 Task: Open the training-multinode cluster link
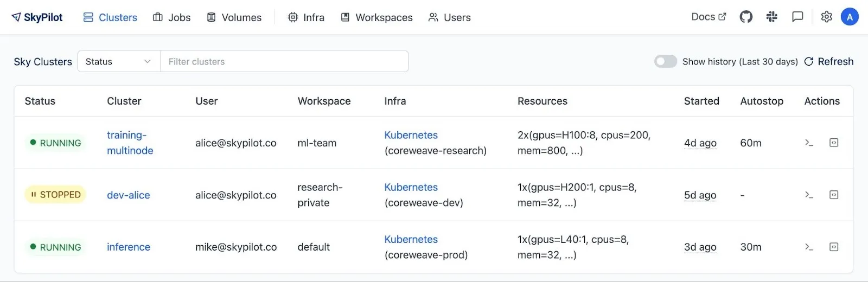coord(130,143)
